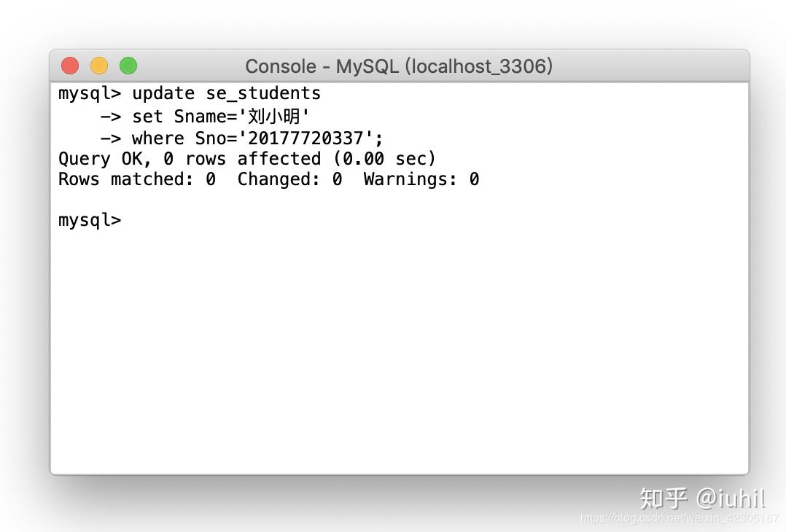Click the word "where" in the query
The width and height of the screenshot is (786, 532).
tap(158, 138)
